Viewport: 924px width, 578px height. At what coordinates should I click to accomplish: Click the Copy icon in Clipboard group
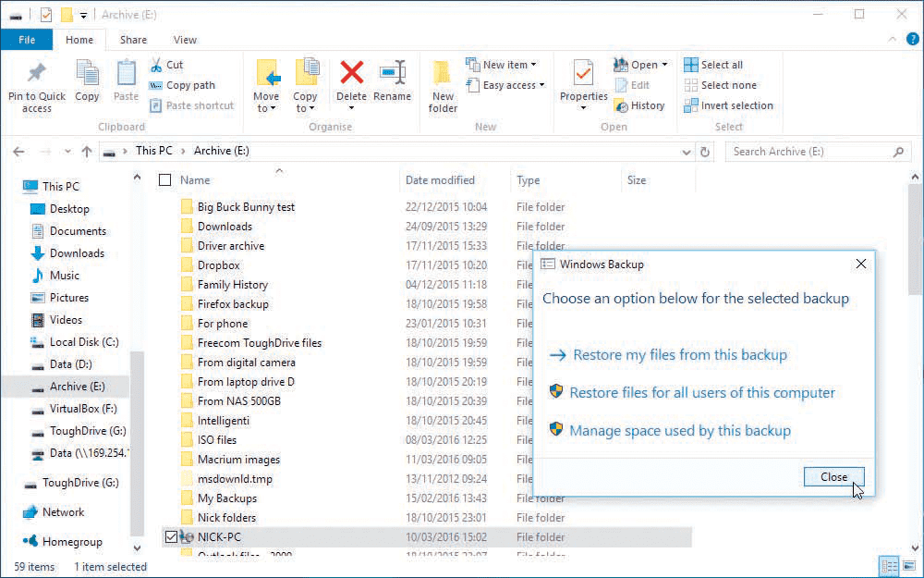point(87,73)
